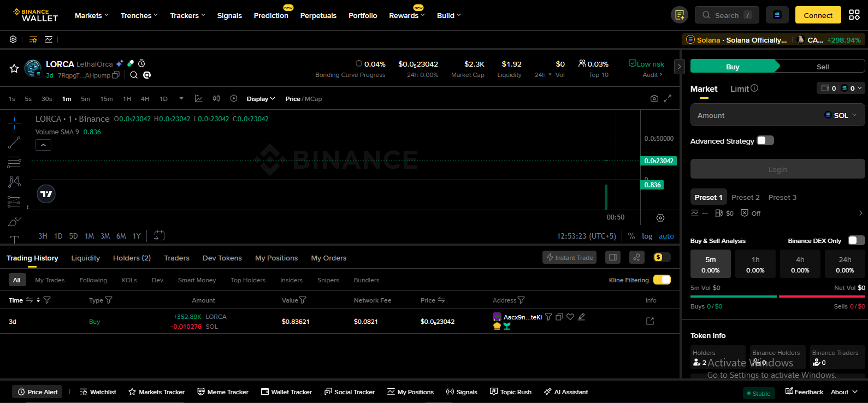Open the chart go-to-date calendar icon
The image size is (868, 403).
(159, 236)
